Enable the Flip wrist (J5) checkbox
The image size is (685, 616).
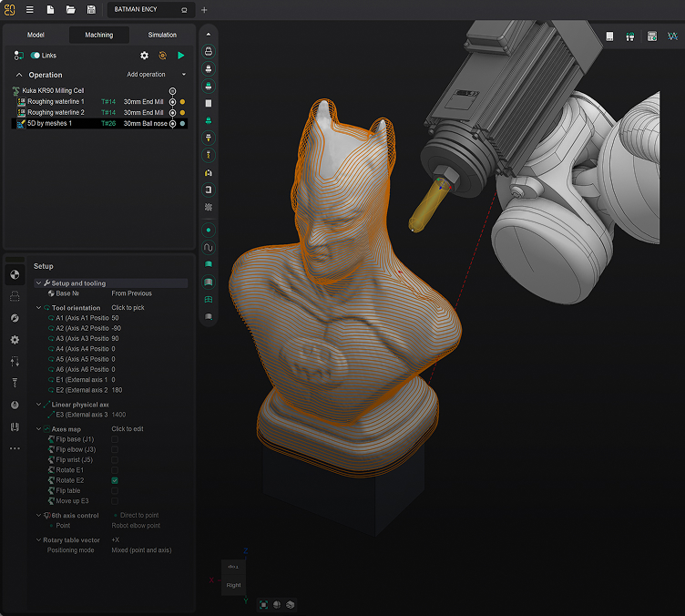pyautogui.click(x=115, y=460)
